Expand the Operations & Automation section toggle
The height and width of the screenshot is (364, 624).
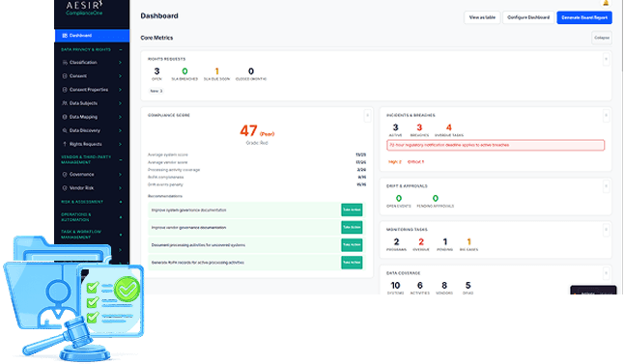pyautogui.click(x=121, y=217)
